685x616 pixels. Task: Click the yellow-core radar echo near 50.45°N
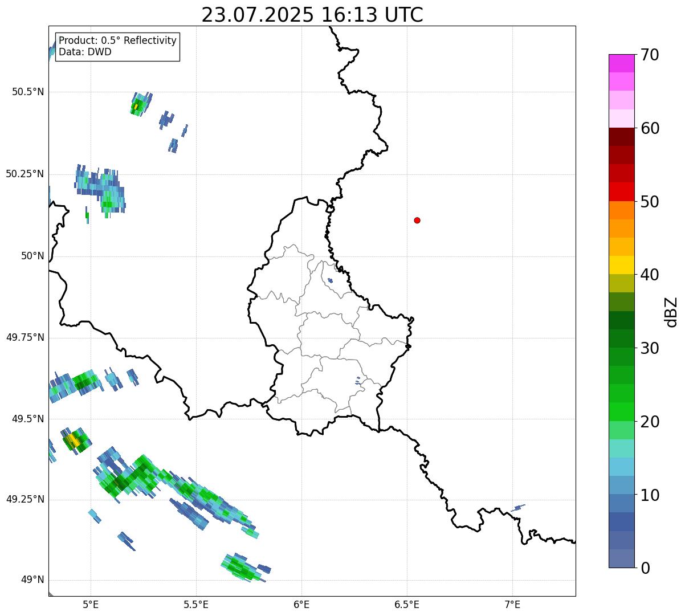click(140, 104)
